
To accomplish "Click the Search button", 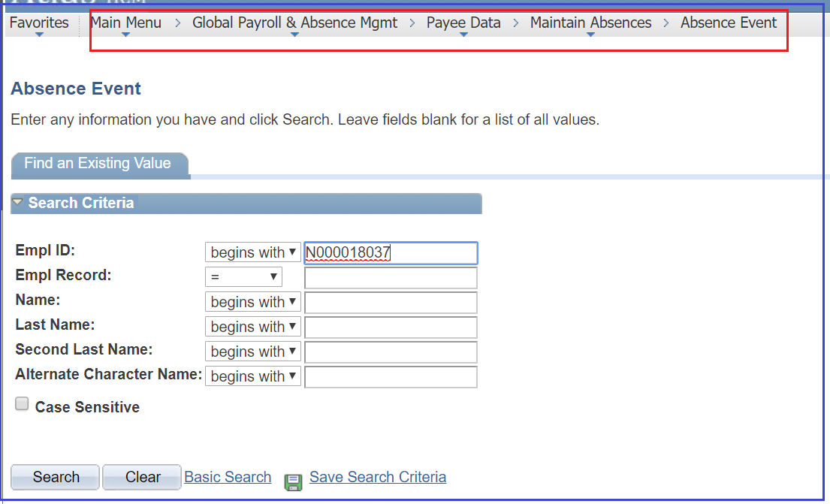I will pyautogui.click(x=55, y=477).
